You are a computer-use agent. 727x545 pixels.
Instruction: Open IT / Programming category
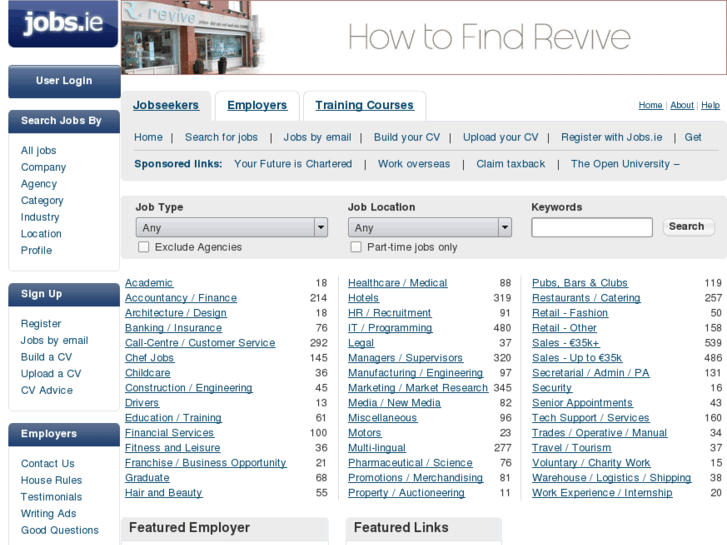[x=390, y=328]
